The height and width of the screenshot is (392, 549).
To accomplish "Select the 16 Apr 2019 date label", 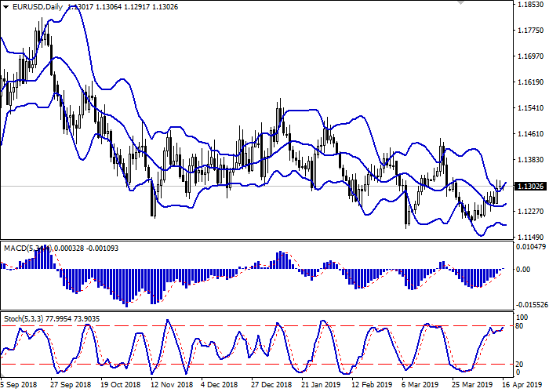I will (x=521, y=386).
